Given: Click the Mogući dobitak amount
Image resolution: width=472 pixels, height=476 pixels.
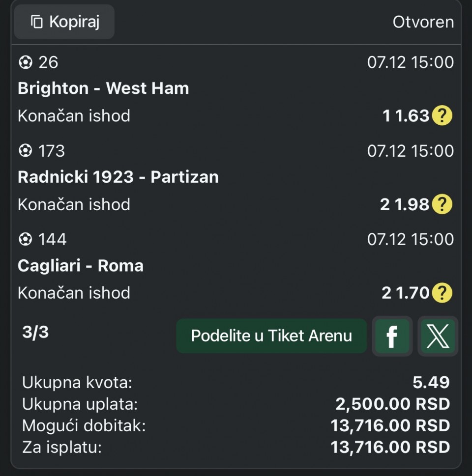Looking at the screenshot, I should click(390, 425).
